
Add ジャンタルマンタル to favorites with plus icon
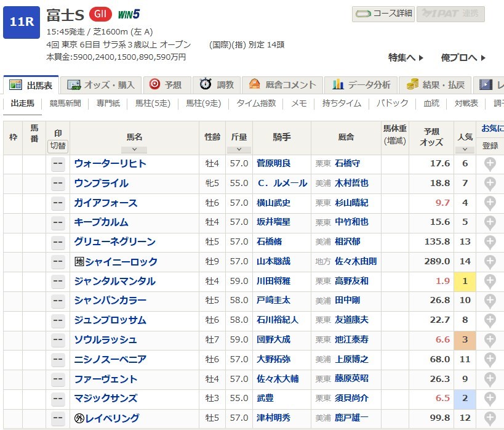[490, 281]
